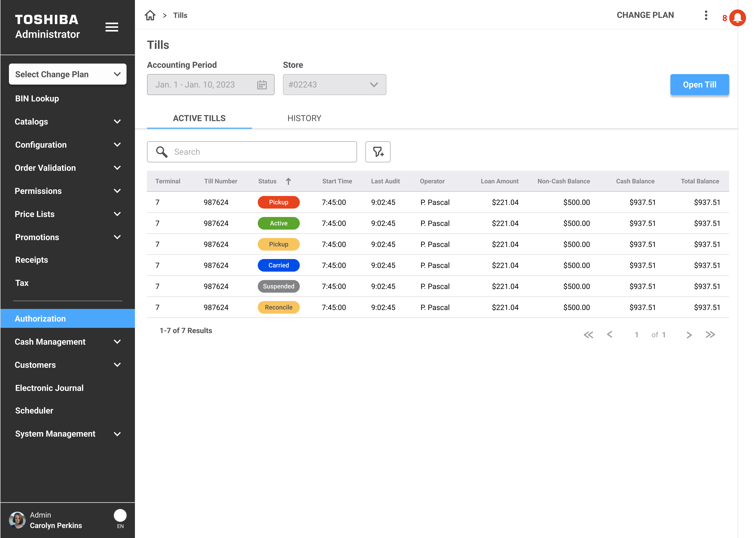The height and width of the screenshot is (538, 756).
Task: Open the Select Change Plan dropdown
Action: coord(67,74)
